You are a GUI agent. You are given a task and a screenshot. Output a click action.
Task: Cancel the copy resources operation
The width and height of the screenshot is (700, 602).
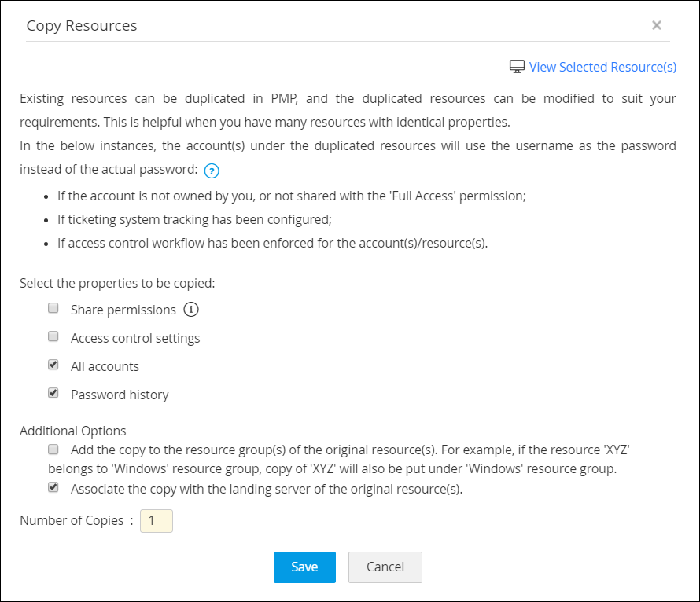click(x=385, y=567)
